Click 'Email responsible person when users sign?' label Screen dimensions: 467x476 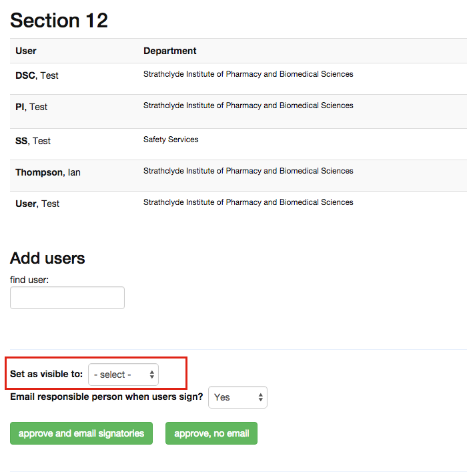pos(107,397)
